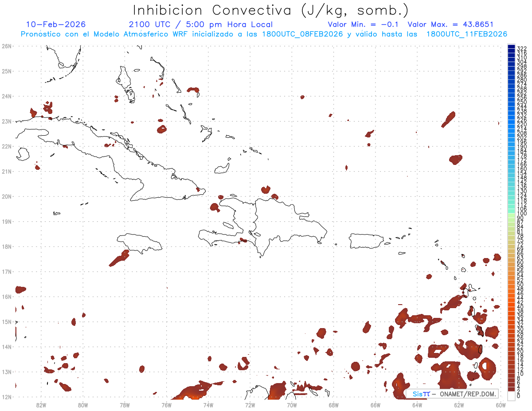Click the '15N' latitude label
532x411 pixels.
[x=7, y=321]
